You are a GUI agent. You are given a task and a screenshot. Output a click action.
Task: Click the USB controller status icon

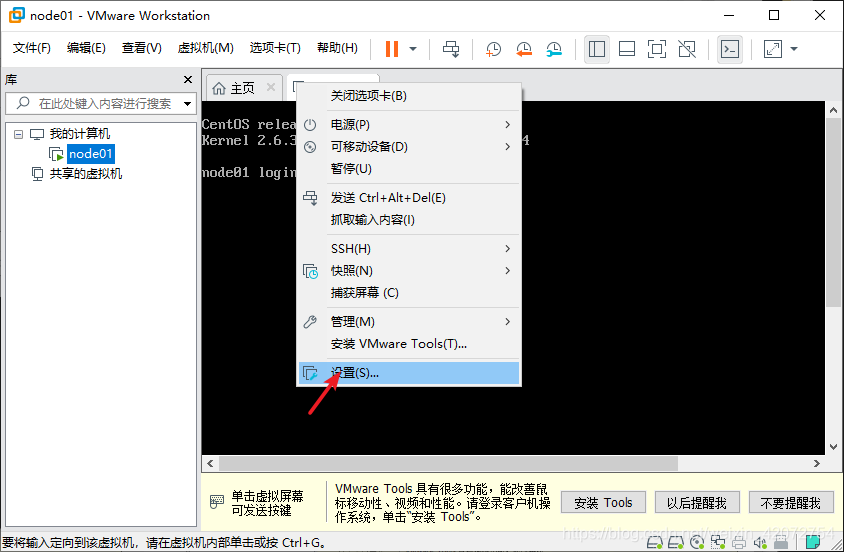781,542
